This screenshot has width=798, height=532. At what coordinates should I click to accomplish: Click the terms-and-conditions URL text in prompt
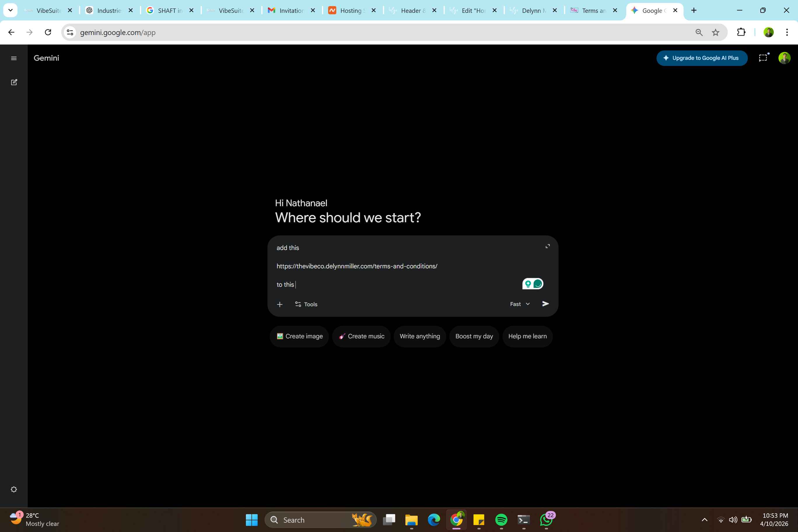357,266
